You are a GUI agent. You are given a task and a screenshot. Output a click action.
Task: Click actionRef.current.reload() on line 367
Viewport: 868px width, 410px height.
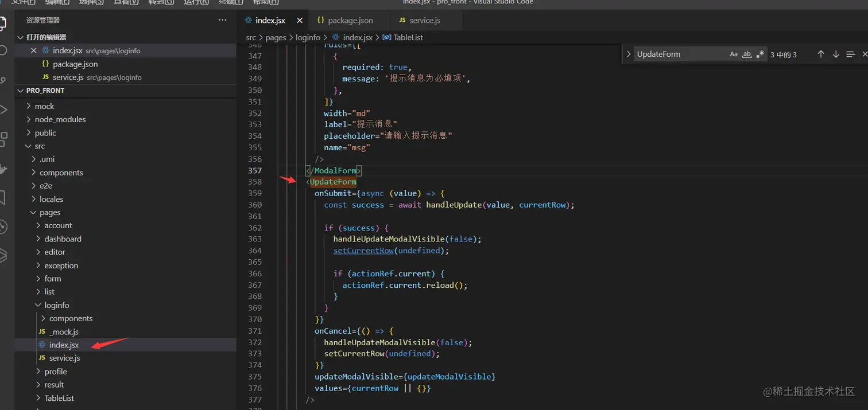click(x=405, y=285)
